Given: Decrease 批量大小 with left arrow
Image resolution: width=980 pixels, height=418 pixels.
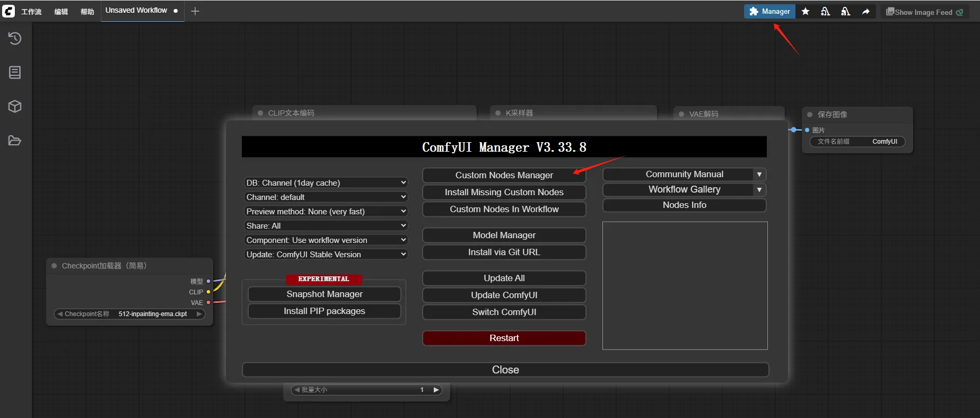Looking at the screenshot, I should click(297, 390).
